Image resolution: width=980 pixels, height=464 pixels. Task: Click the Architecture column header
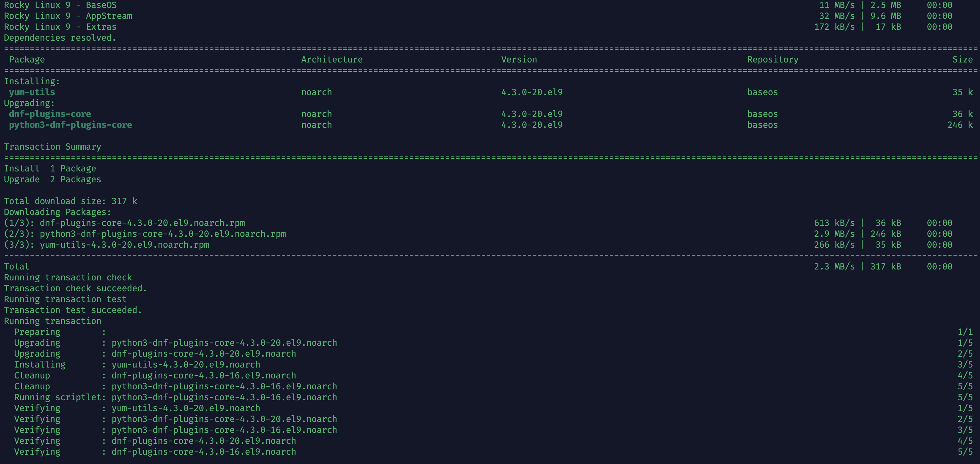(332, 59)
